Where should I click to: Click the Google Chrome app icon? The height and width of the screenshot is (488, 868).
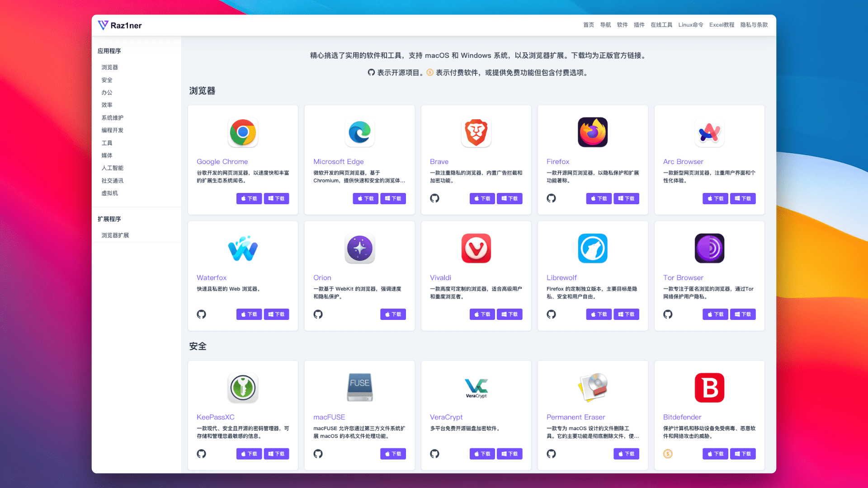[243, 132]
